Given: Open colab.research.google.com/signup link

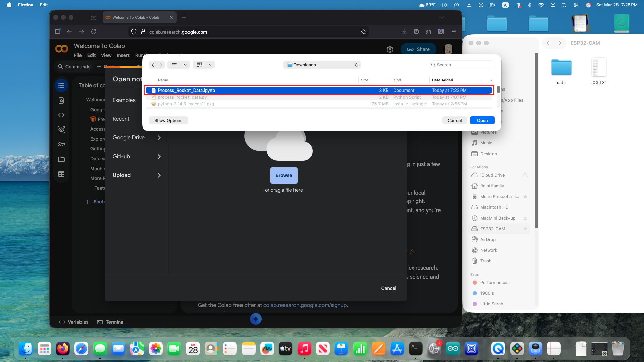Looking at the screenshot, I should click(x=305, y=305).
